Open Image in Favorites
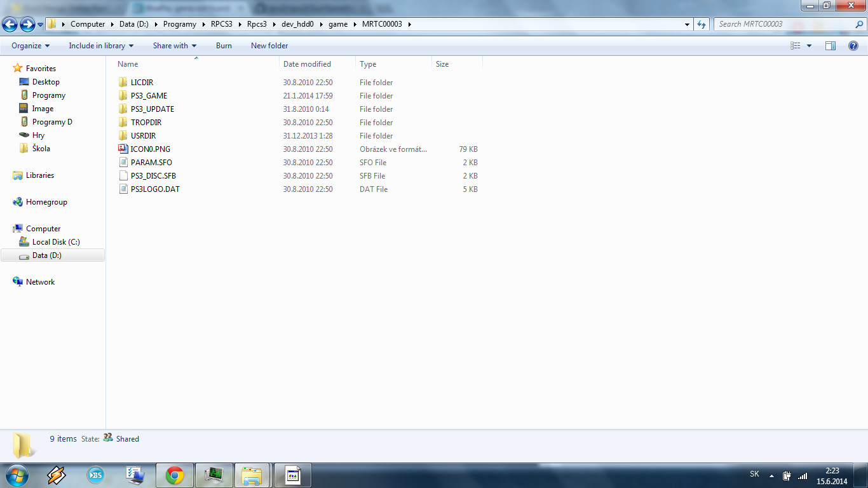This screenshot has width=868, height=488. click(x=43, y=109)
